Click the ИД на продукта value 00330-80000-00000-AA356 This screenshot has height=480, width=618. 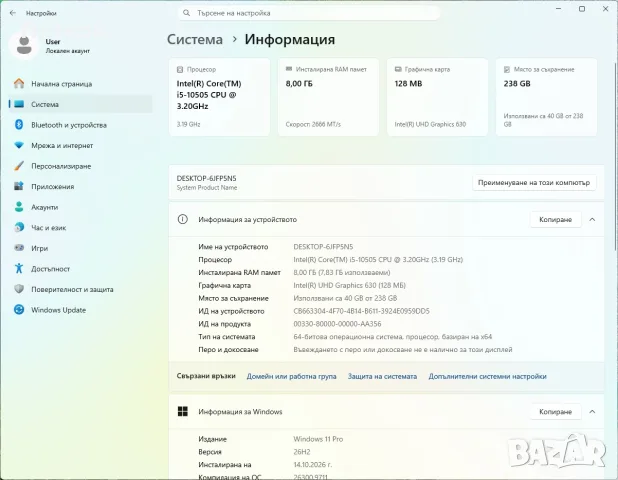(x=337, y=324)
